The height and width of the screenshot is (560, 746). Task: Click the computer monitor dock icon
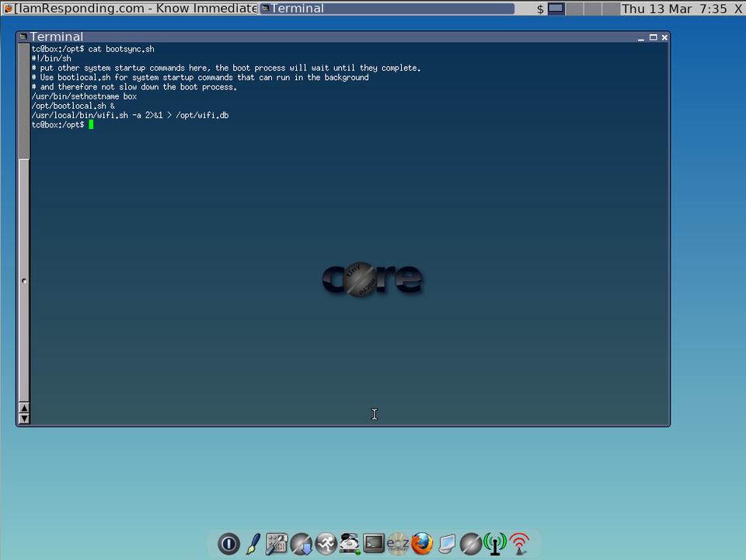click(446, 544)
